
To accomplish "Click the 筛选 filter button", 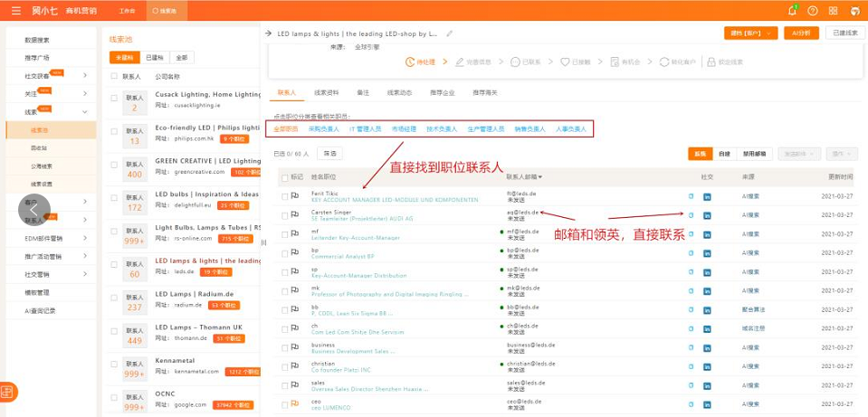I will pyautogui.click(x=329, y=154).
